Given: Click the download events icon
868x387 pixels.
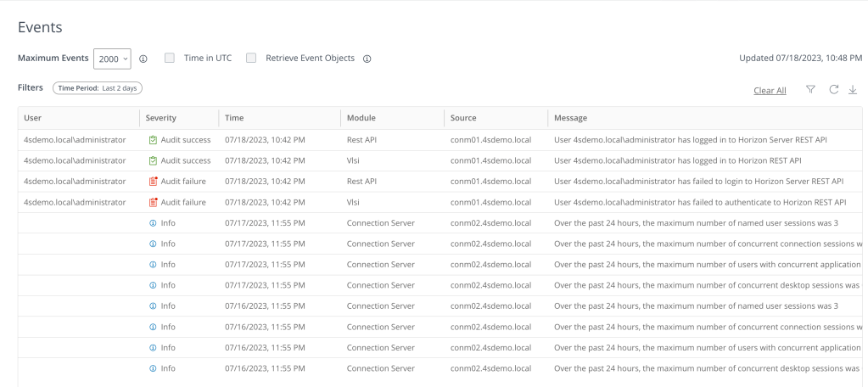Looking at the screenshot, I should (852, 90).
